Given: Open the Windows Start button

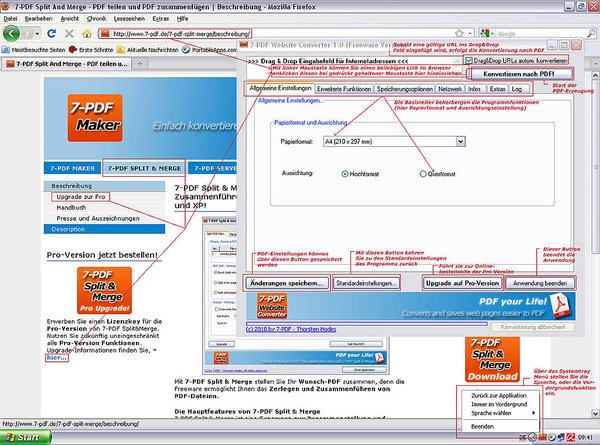Looking at the screenshot, I should click(25, 437).
